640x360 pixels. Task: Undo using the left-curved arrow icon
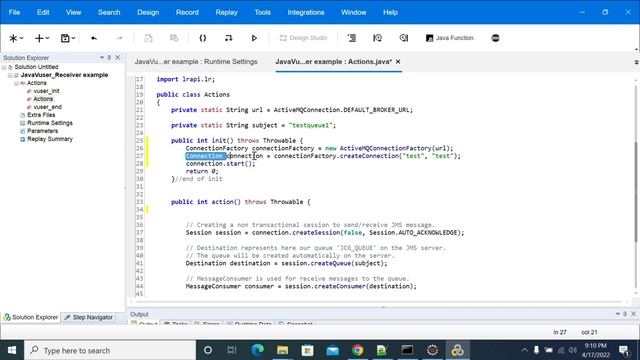[94, 38]
